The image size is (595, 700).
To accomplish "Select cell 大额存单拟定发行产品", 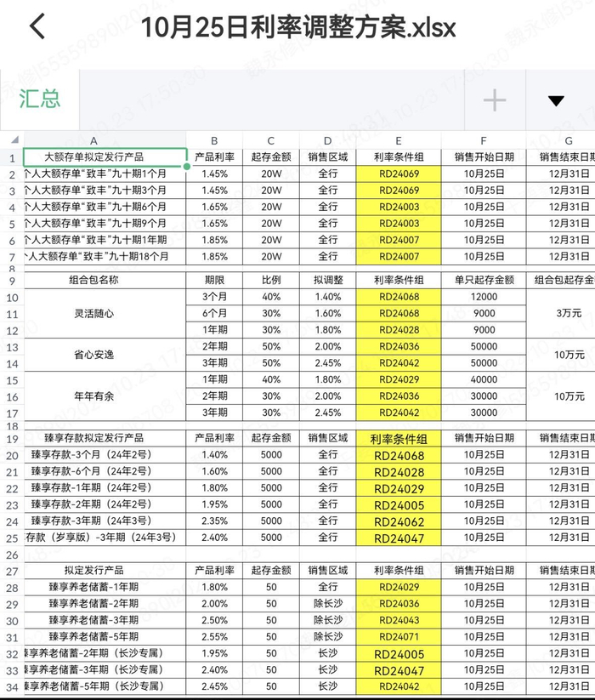I will 105,157.
